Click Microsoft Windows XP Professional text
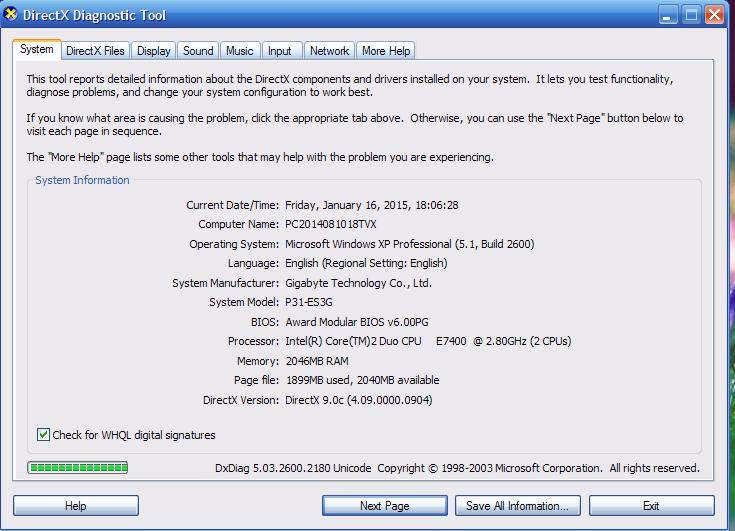The image size is (735, 531). tap(368, 244)
